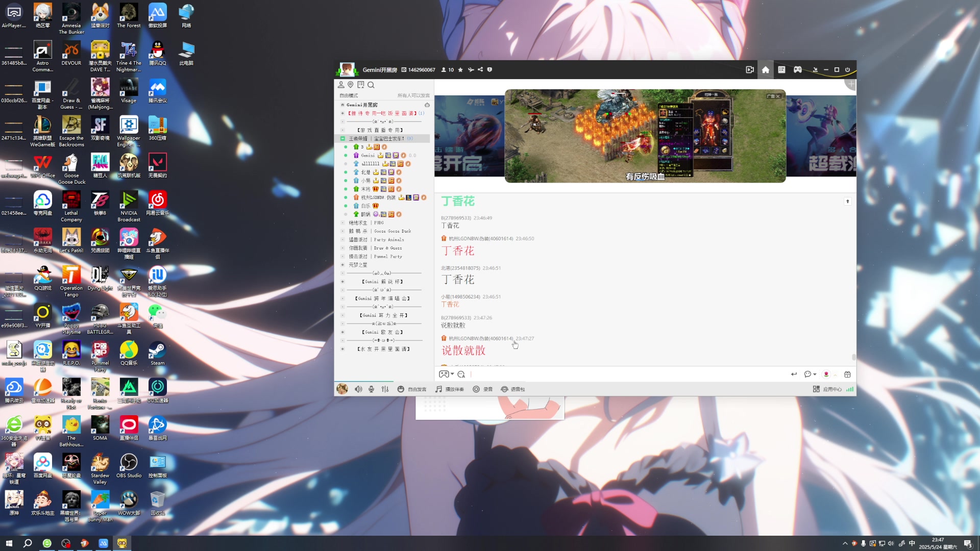Screen dimensions: 980x551
Task: Collapse the 王者荣耀 宝宝巴士发车 channel
Action: click(x=342, y=139)
